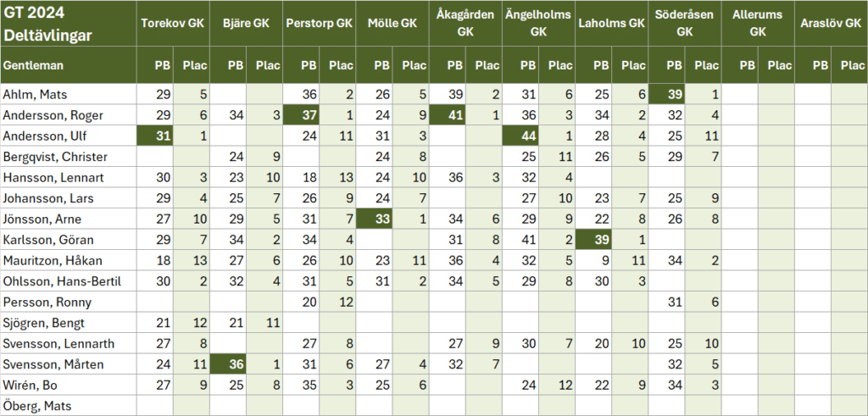Viewport: 868px width, 416px height.
Task: Select highlighted score 33 in Jönsson, Arne row
Action: click(x=374, y=219)
